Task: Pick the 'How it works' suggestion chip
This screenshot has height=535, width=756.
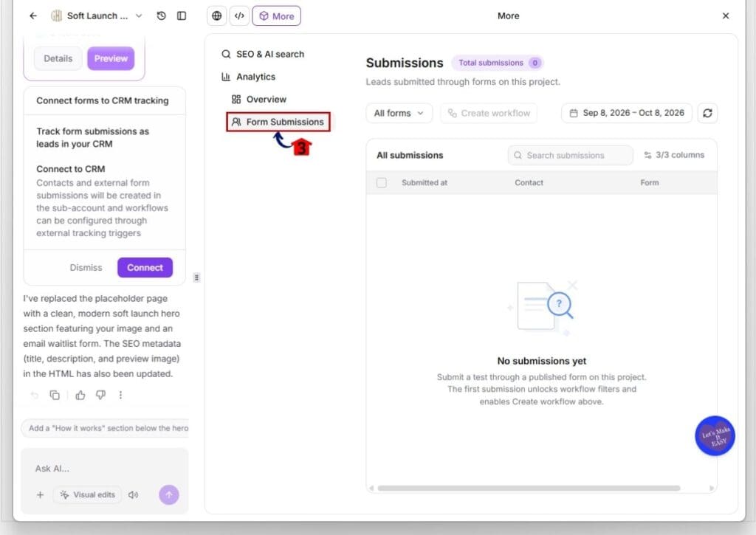Action: coord(105,428)
